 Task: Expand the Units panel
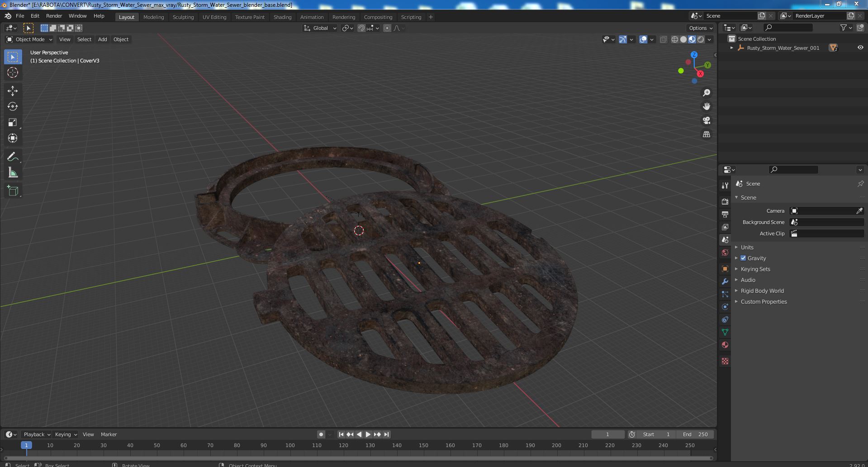[747, 247]
